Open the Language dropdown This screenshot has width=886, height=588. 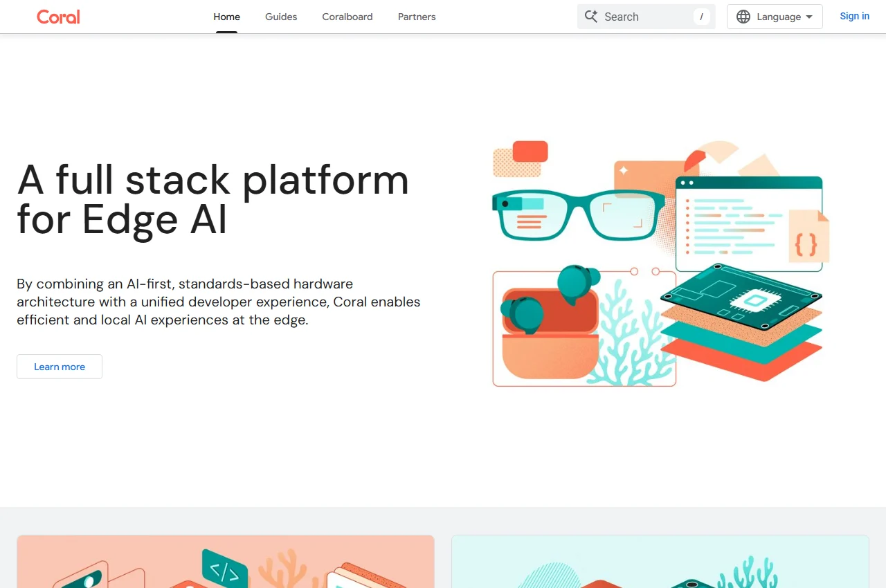[x=775, y=17]
